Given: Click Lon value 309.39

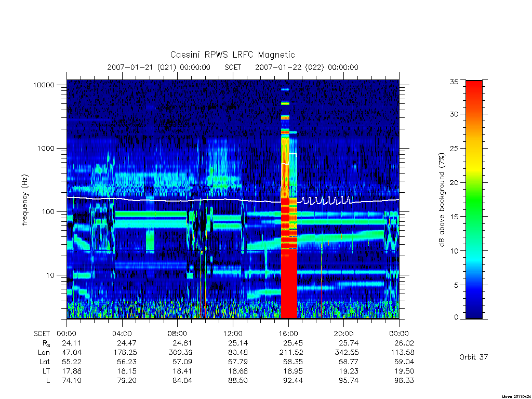Looking at the screenshot, I should pos(180,353).
